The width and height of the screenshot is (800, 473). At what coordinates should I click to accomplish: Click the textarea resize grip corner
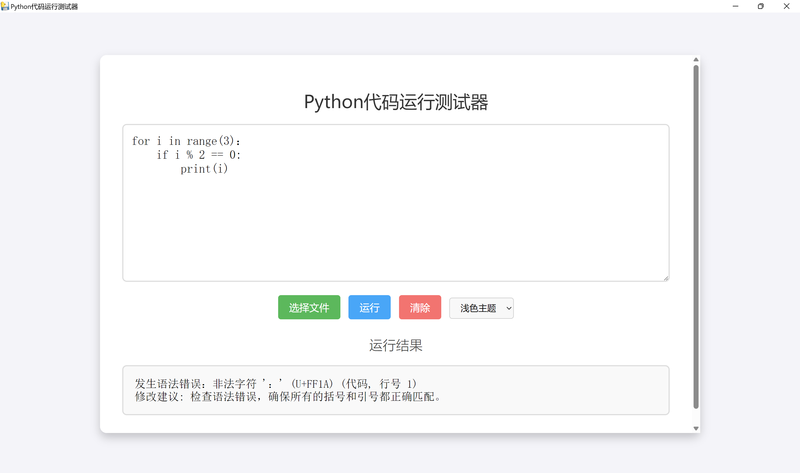[666, 278]
